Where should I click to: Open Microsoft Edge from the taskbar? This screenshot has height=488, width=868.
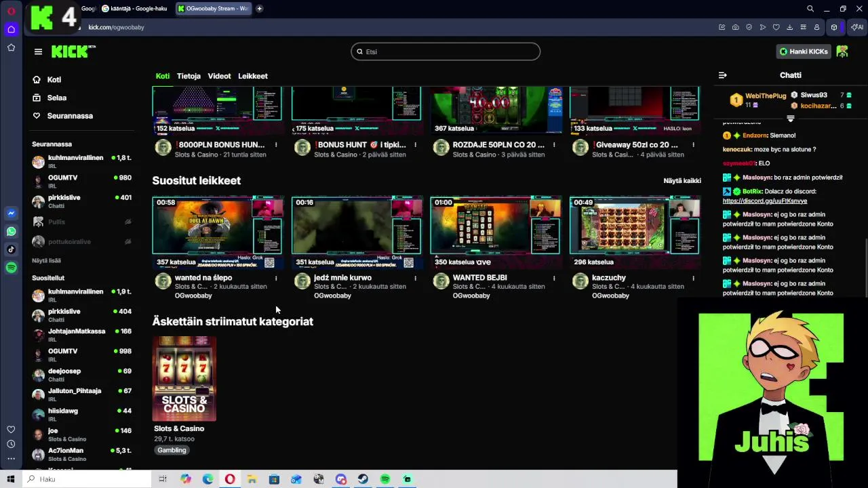coord(208,479)
